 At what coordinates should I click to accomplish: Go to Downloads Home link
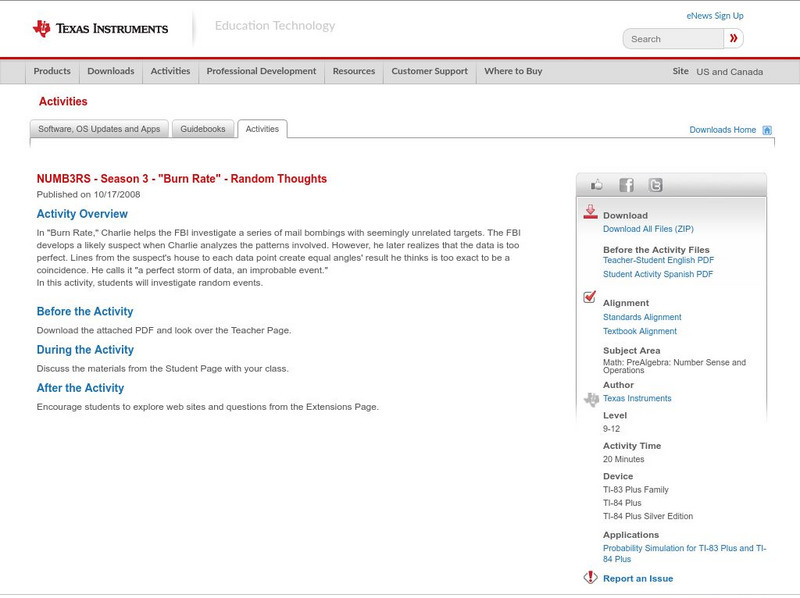[x=722, y=130]
